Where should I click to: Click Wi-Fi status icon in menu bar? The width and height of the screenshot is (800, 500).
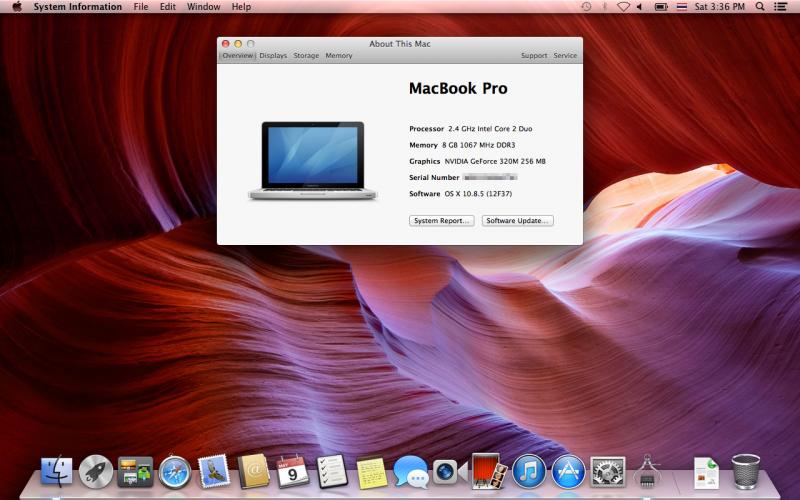tap(623, 7)
